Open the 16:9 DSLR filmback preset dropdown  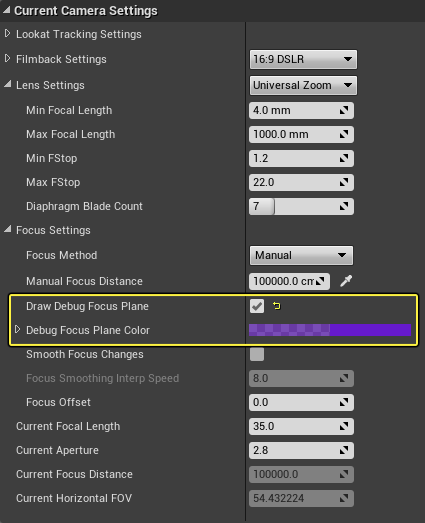303,59
